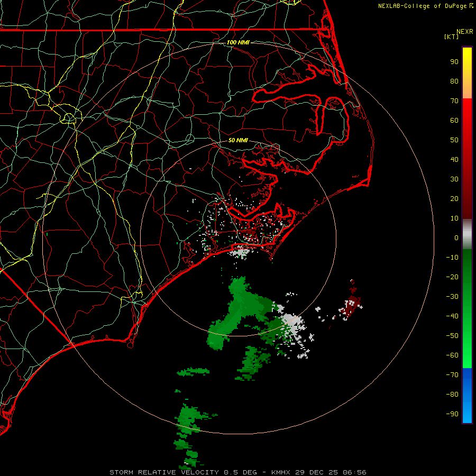
Task: Click the bright green segment of color bar
Action: pyautogui.click(x=467, y=309)
